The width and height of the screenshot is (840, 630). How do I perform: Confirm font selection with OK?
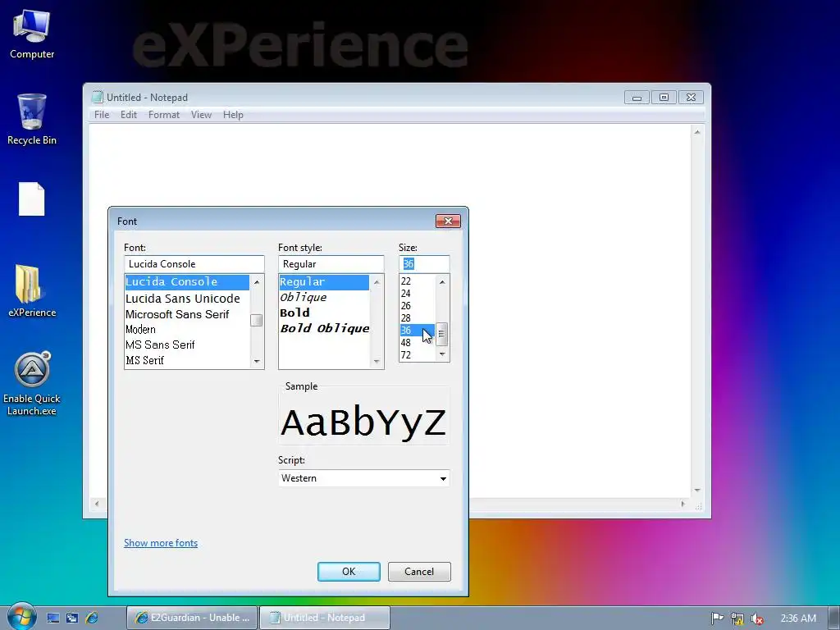tap(349, 572)
